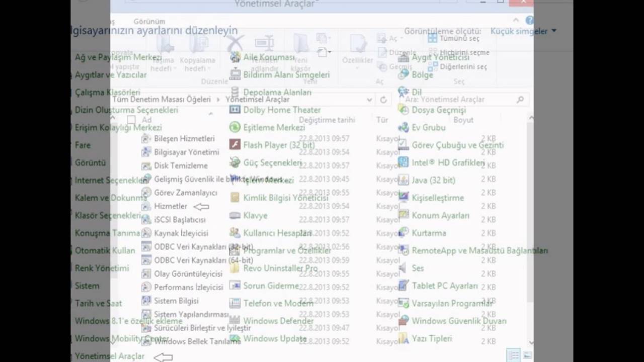Open the Bölge globe icon

pyautogui.click(x=403, y=74)
